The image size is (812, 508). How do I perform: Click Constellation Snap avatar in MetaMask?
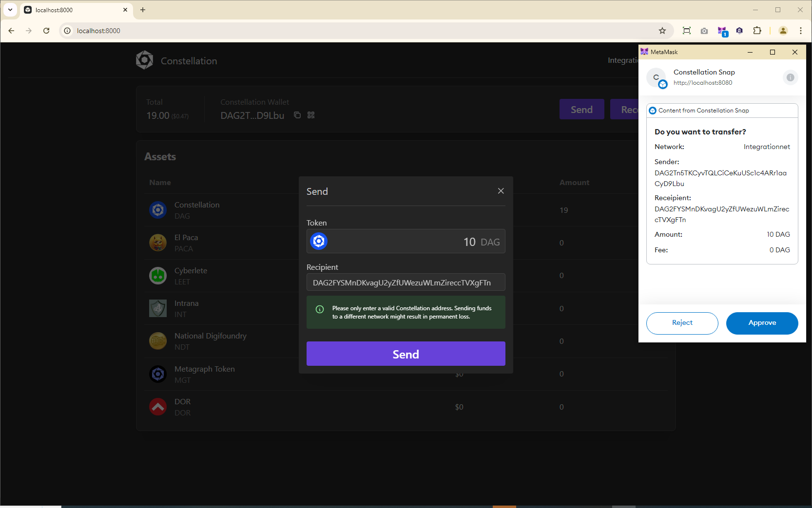(x=656, y=77)
